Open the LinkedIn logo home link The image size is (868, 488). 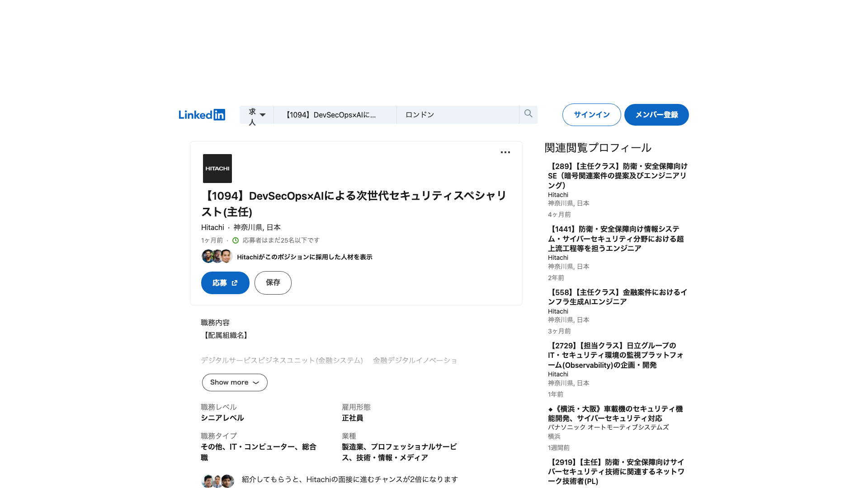(x=202, y=115)
